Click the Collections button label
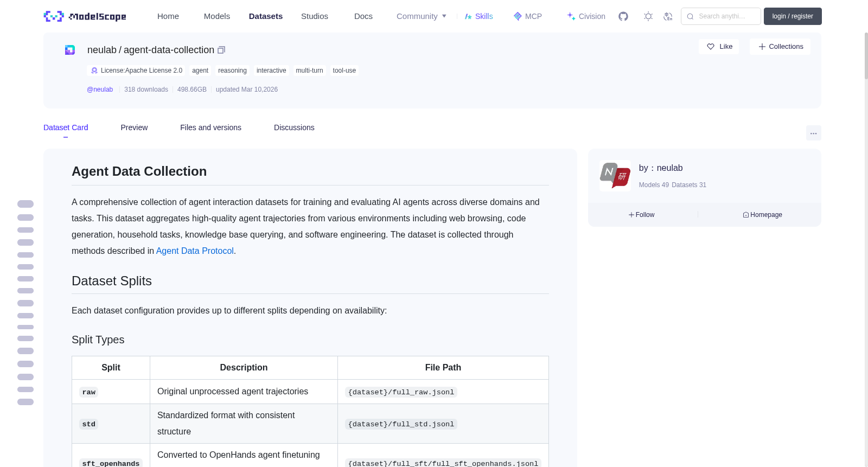Viewport: 868px width, 467px height. (x=786, y=47)
